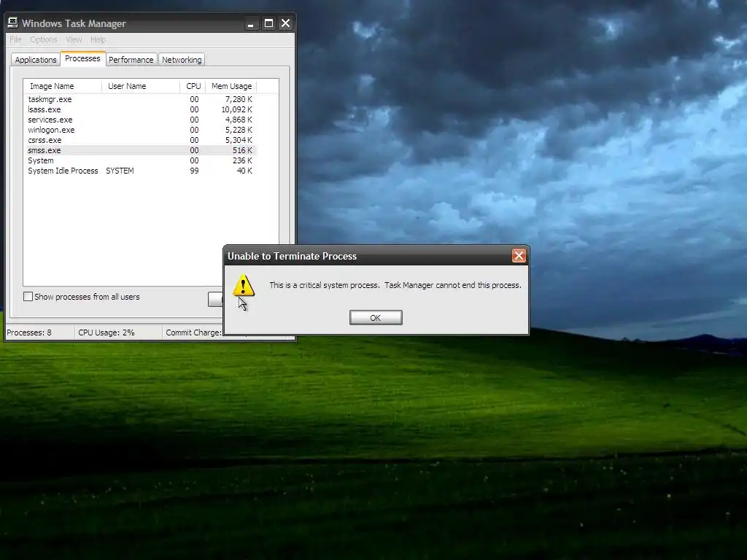The width and height of the screenshot is (747, 560).
Task: Open the File menu
Action: (15, 39)
